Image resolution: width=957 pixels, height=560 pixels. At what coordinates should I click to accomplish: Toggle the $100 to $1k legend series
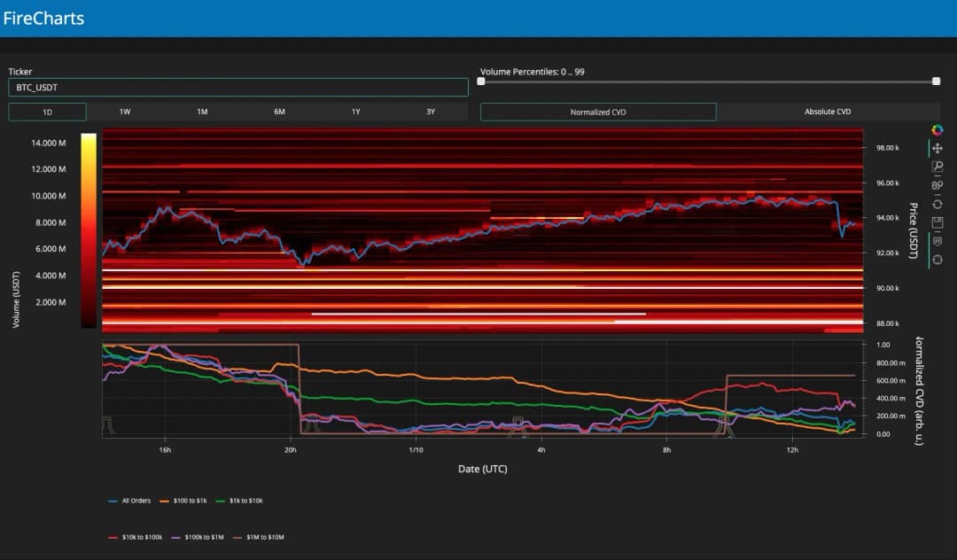click(182, 501)
